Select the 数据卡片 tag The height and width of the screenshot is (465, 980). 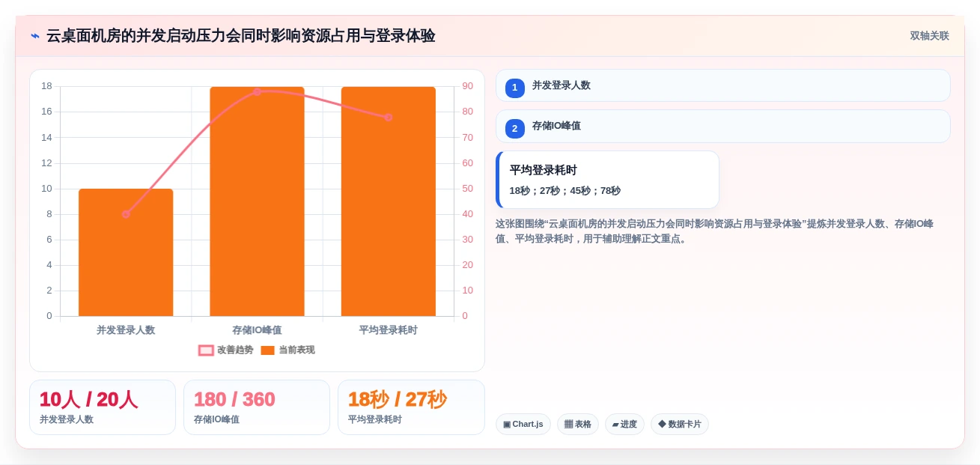click(680, 424)
